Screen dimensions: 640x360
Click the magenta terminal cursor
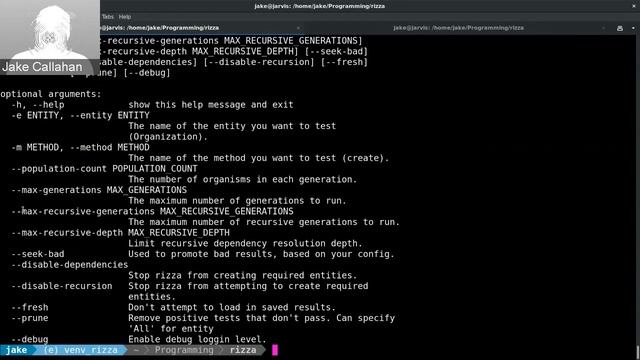[275, 350]
